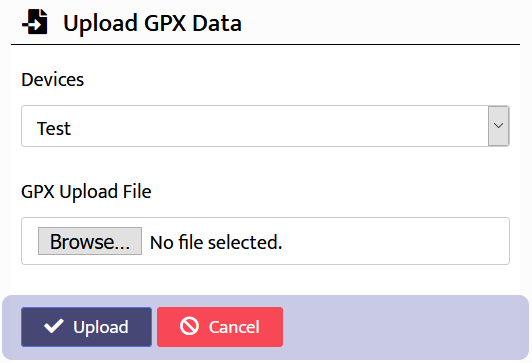Click the Cancel label text on button

pos(234,327)
